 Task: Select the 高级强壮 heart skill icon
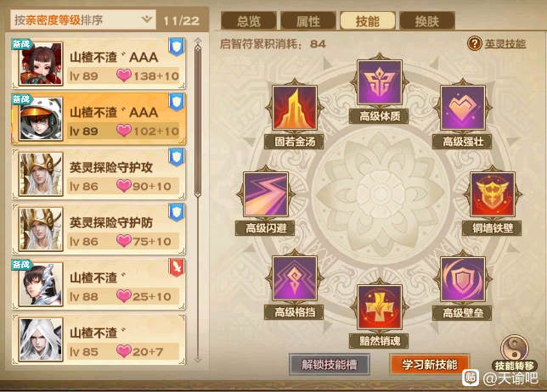tap(463, 108)
